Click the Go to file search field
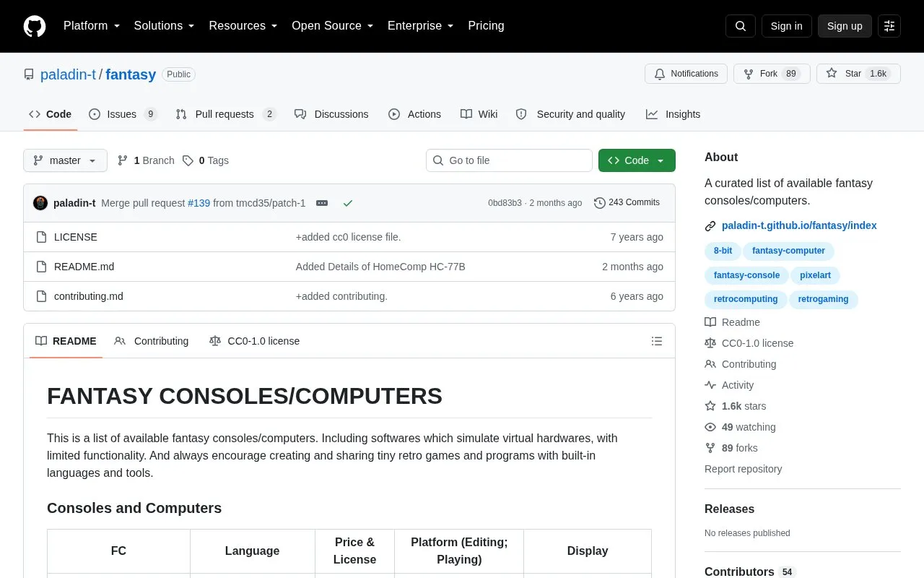 [x=509, y=160]
